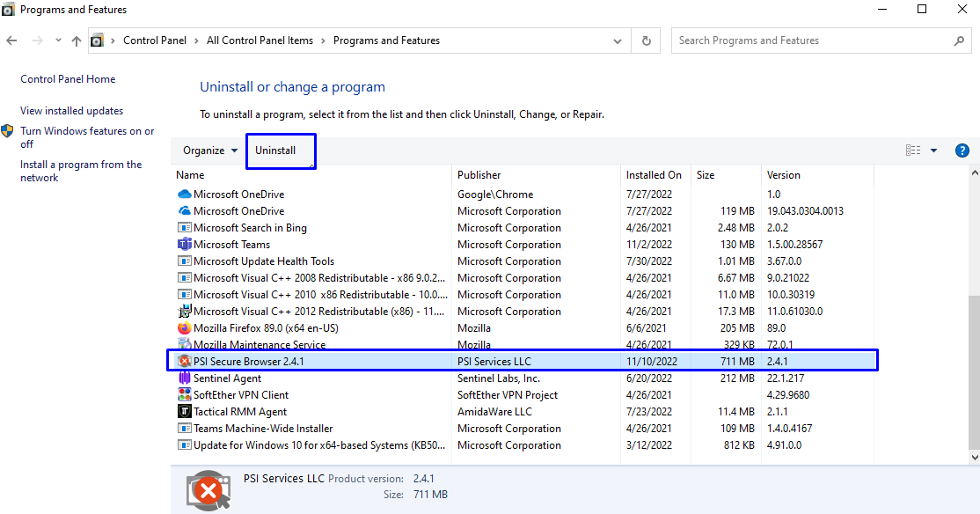
Task: Click the Uninstall button
Action: pos(280,150)
